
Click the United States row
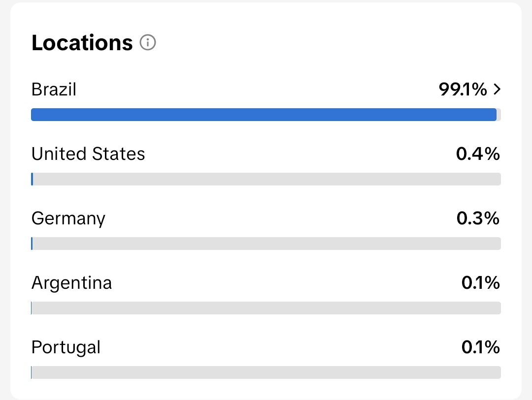pos(88,154)
